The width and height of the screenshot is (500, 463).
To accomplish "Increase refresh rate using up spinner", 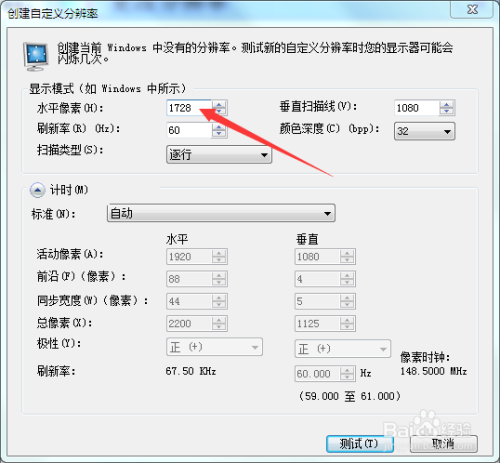I will coord(219,127).
